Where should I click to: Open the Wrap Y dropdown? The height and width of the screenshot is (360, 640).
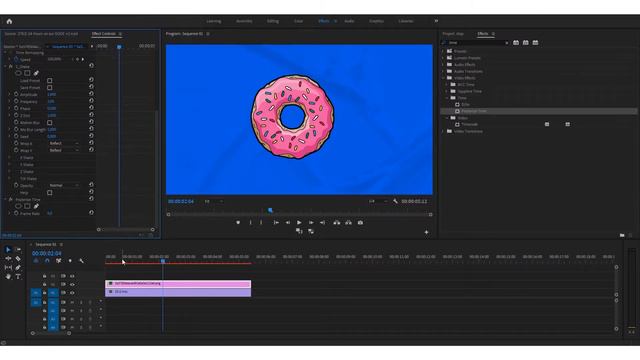coord(64,150)
